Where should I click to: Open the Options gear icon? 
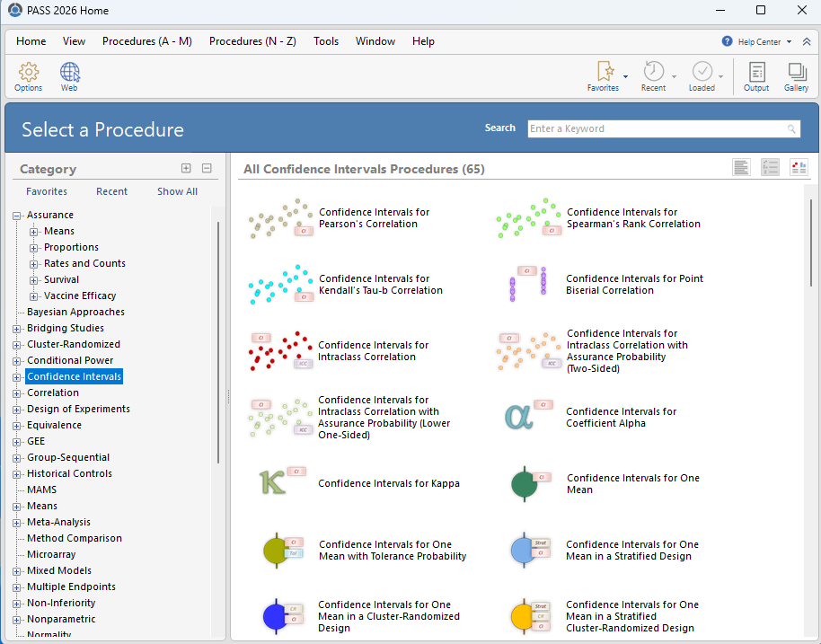28,72
